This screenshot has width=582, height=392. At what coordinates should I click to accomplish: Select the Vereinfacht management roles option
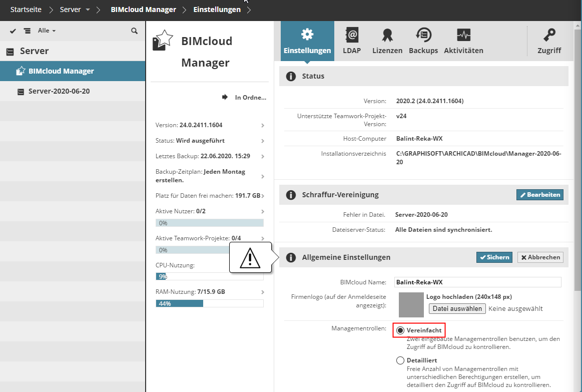click(400, 330)
